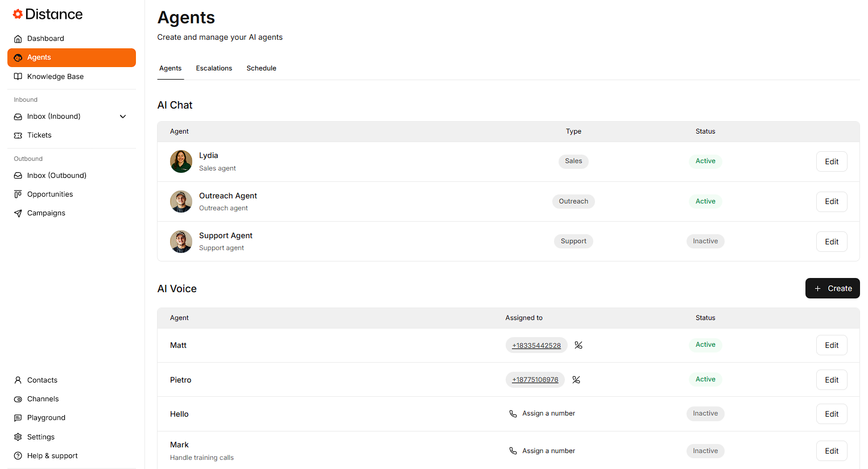868x469 pixels.
Task: Edit the Lydia sales agent
Action: 832,161
